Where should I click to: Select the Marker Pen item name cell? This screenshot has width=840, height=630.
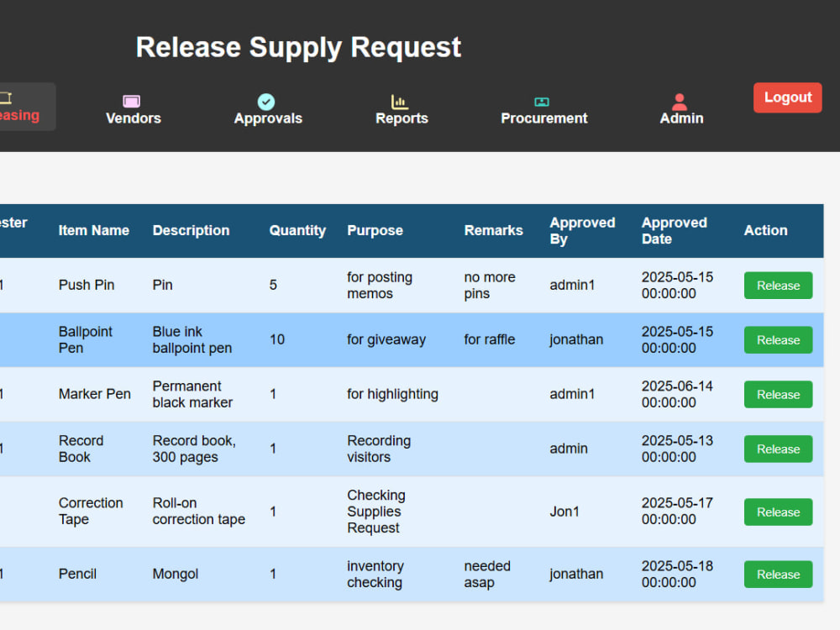click(x=94, y=394)
